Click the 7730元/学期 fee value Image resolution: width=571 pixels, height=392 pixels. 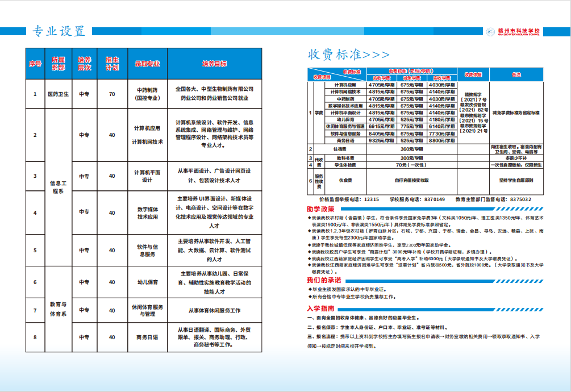click(442, 134)
